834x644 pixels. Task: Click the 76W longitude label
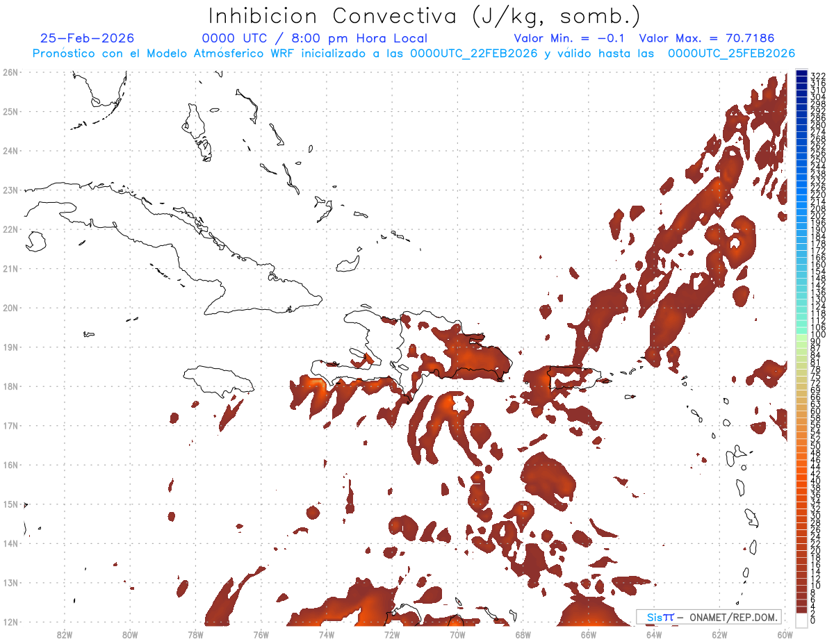(x=261, y=634)
